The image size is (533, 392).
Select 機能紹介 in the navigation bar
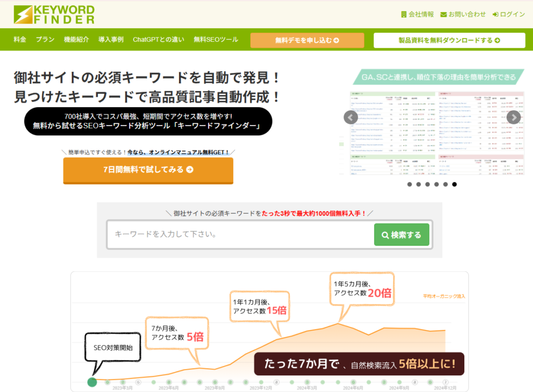pyautogui.click(x=77, y=40)
